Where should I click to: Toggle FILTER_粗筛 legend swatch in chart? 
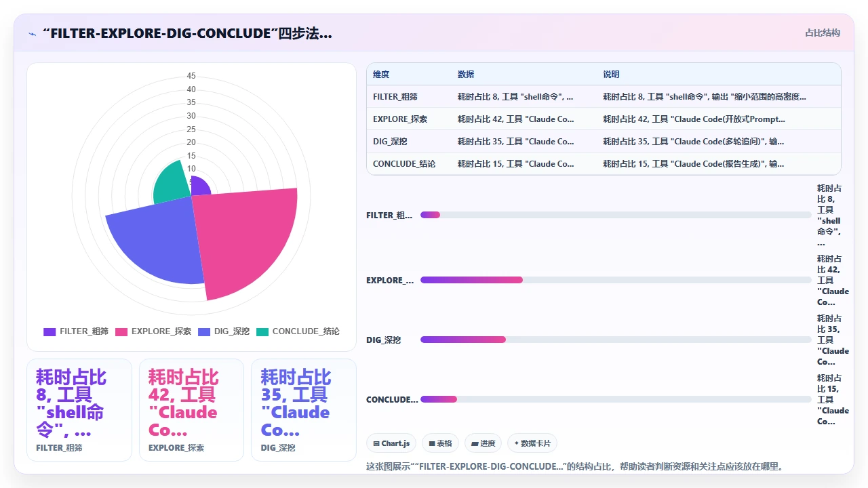point(50,331)
